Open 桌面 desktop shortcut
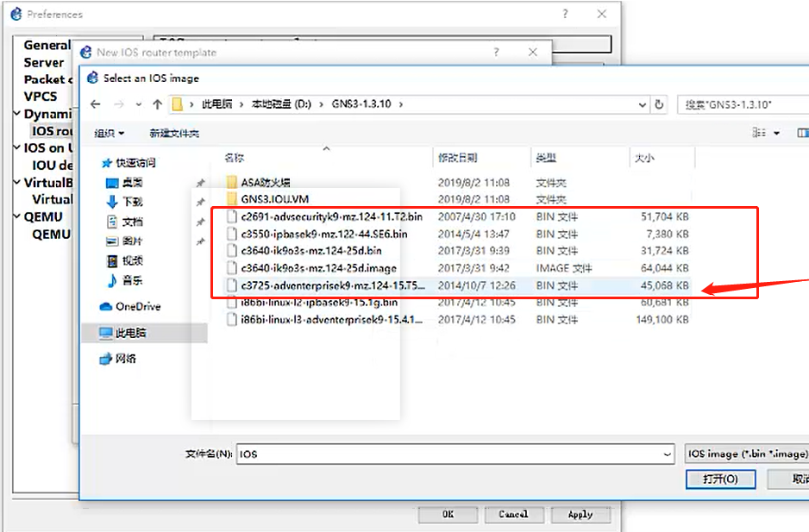809x532 pixels. pos(124,183)
